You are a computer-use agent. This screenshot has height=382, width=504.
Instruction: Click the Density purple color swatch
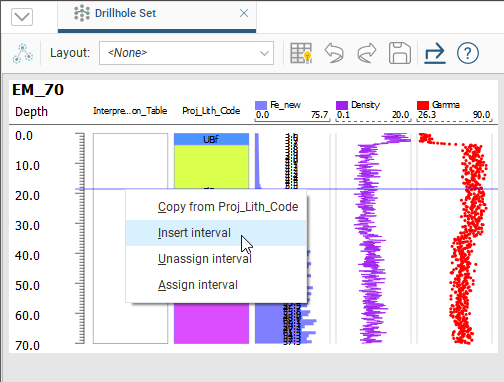342,105
